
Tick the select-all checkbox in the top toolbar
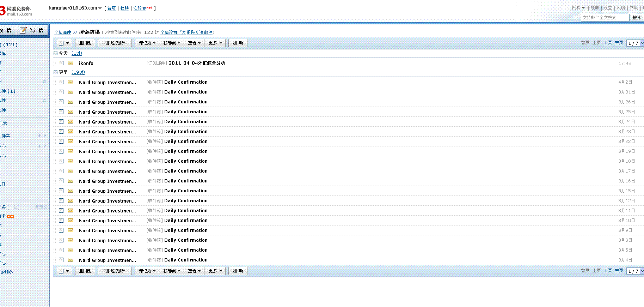[61, 43]
